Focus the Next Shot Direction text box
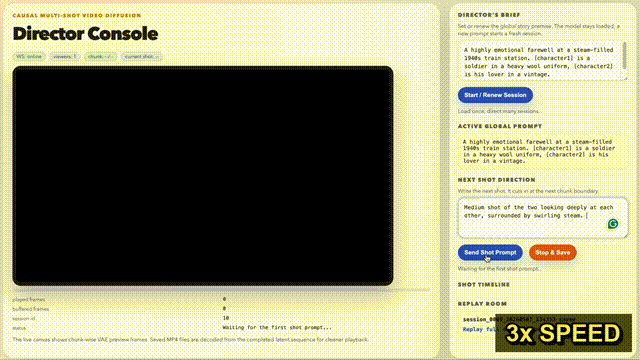Image resolution: width=640 pixels, height=360 pixels. pos(542,218)
